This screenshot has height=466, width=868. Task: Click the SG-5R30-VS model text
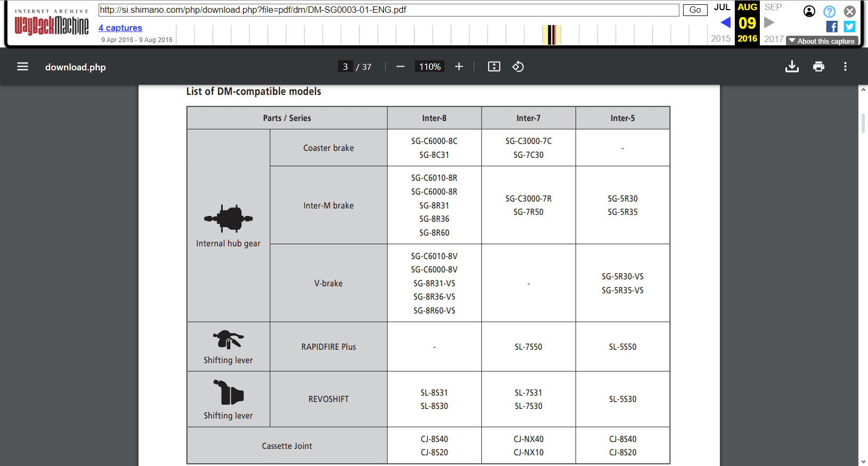[623, 277]
